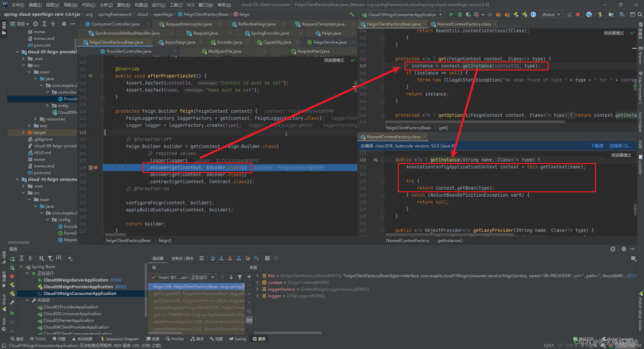Click Expand All icon in Services toolbar

(21, 258)
